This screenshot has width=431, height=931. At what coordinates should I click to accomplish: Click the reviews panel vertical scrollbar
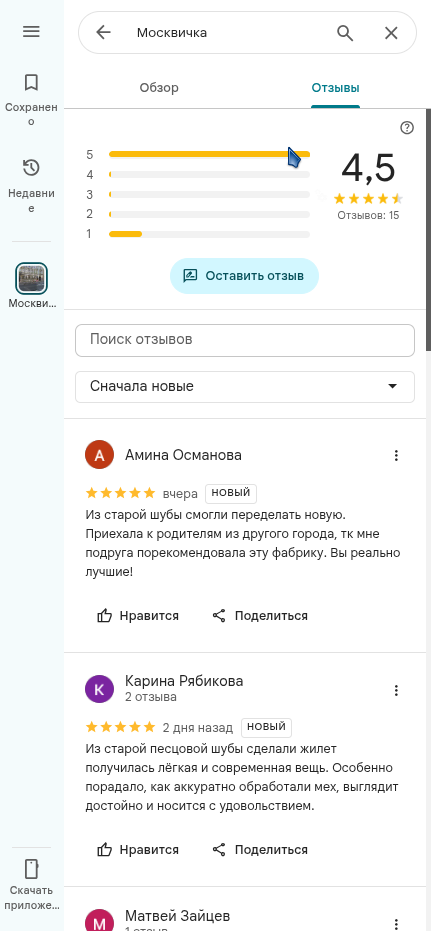[428, 230]
